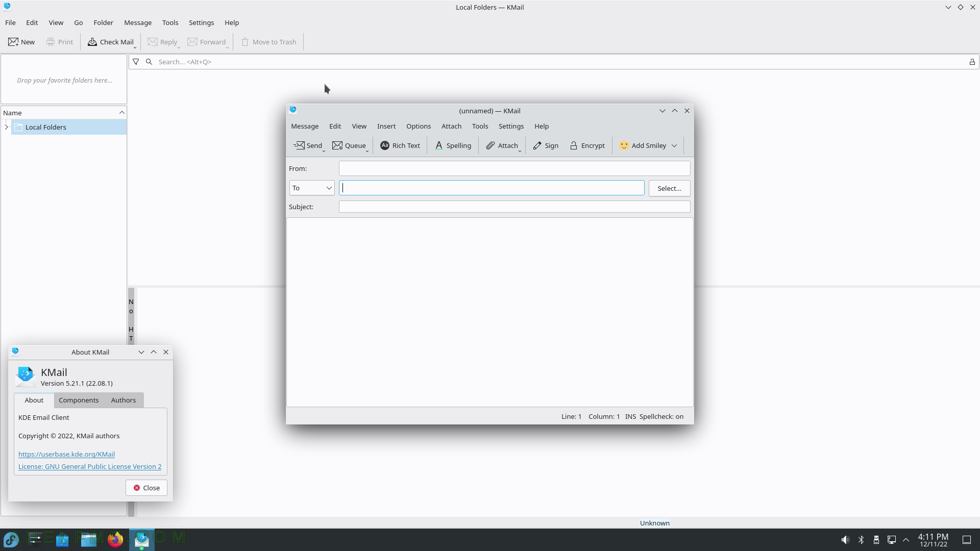
Task: Switch to Authors tab in About KMail
Action: (x=124, y=400)
